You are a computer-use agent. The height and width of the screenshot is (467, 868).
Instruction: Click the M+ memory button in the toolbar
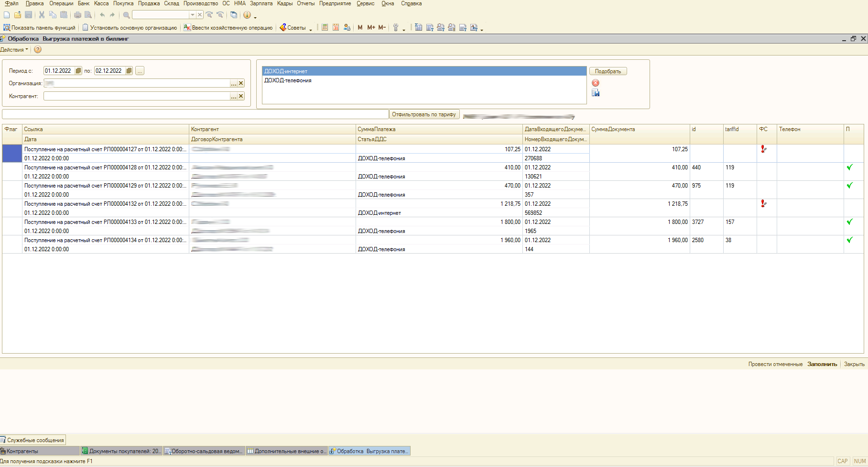(x=371, y=28)
